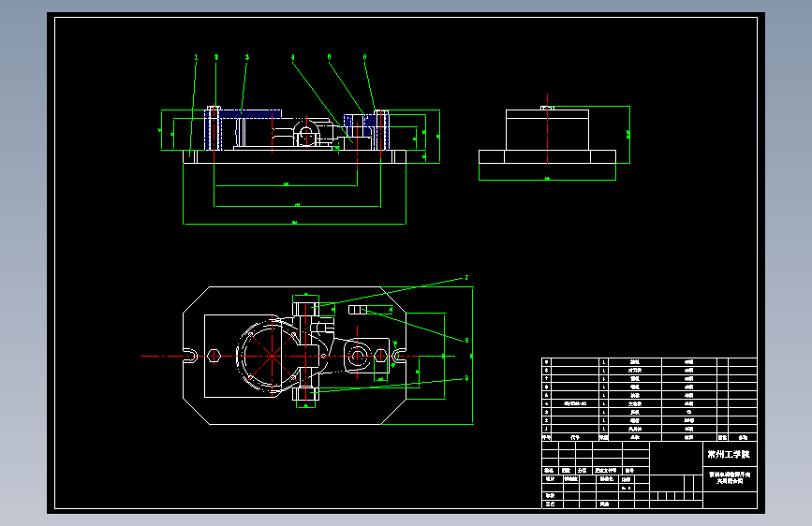Select the right U-slot of the base plate
Image resolution: width=812 pixels, height=526 pixels.
pos(398,356)
